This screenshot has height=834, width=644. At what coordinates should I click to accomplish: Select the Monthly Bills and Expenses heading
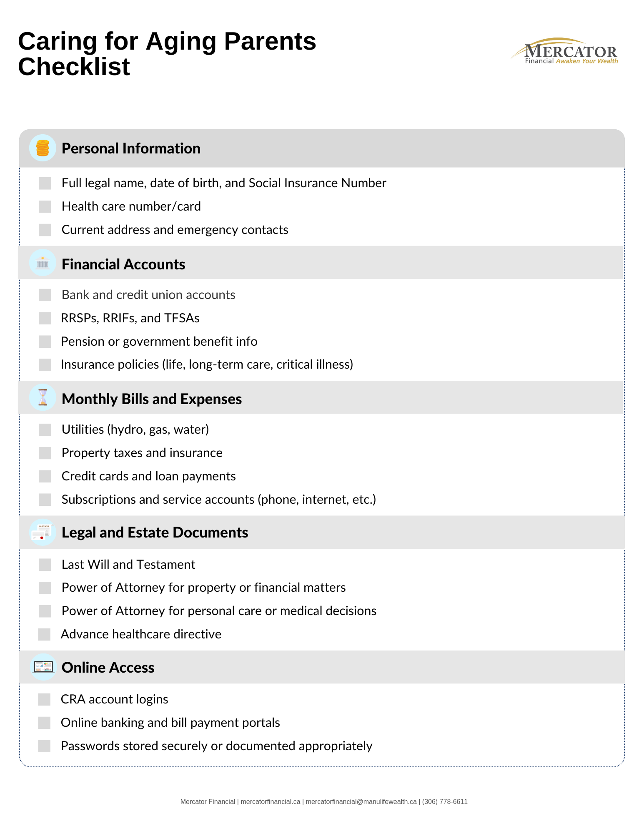(152, 399)
